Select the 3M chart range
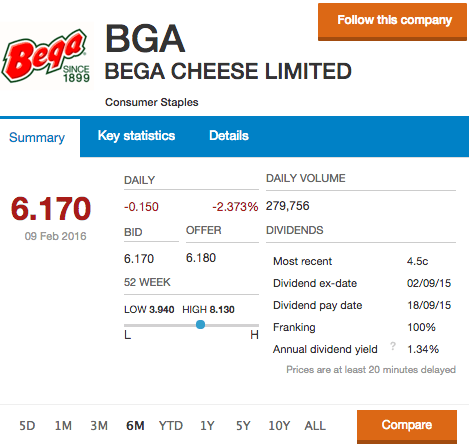The width and height of the screenshot is (469, 448). (99, 426)
